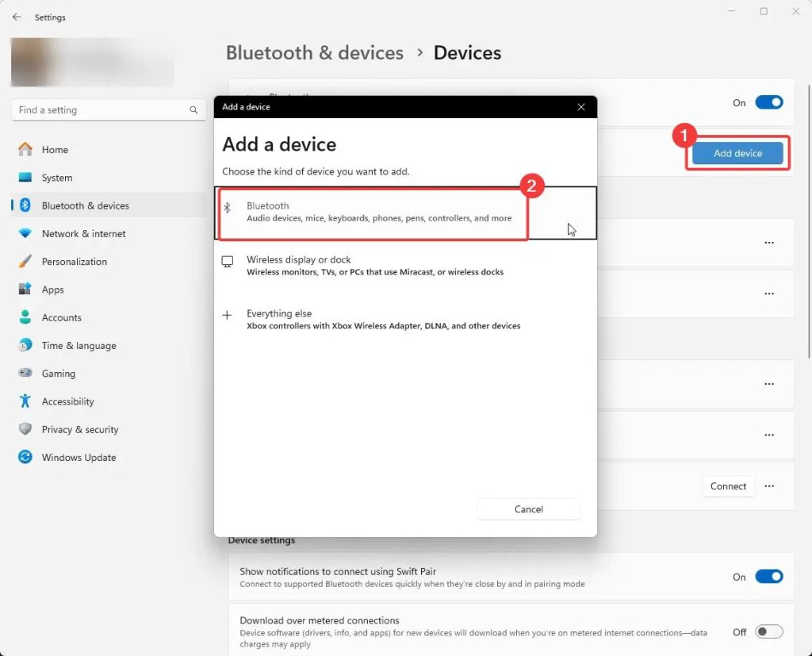812x656 pixels.
Task: Open Time & language settings
Action: click(x=109, y=345)
